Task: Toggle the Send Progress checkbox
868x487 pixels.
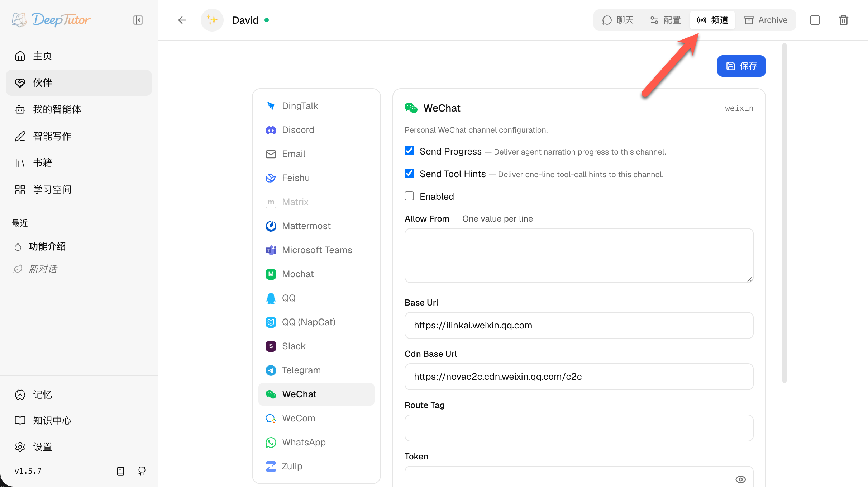Action: tap(409, 151)
